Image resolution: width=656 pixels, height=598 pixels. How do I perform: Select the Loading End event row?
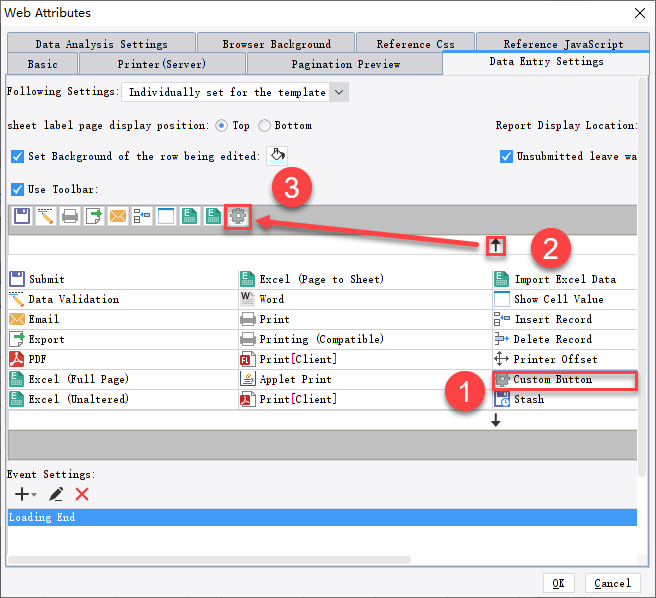(x=322, y=517)
